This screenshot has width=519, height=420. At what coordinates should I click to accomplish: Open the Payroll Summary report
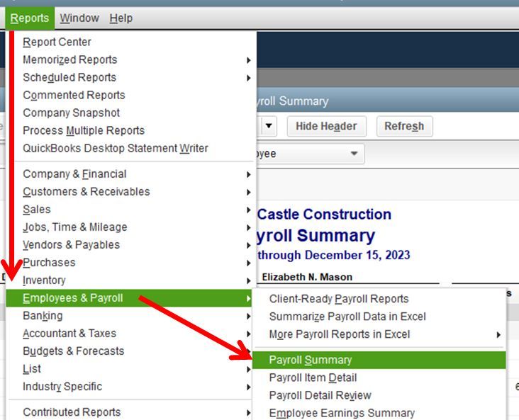click(x=379, y=360)
